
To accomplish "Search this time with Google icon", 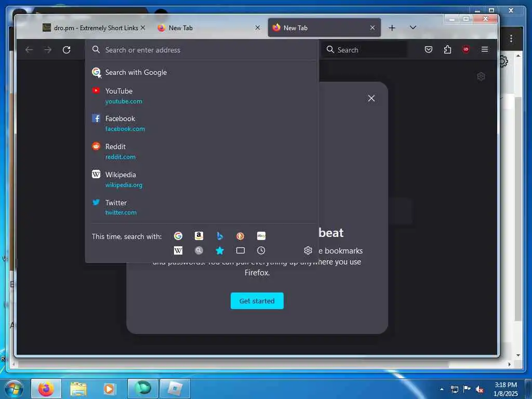I will point(178,236).
